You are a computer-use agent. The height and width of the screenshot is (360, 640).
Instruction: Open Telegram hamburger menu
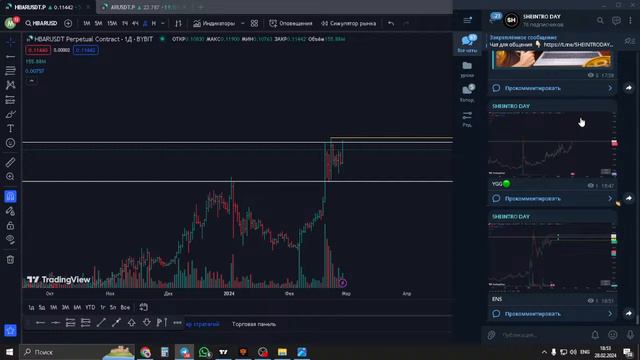pyautogui.click(x=467, y=20)
